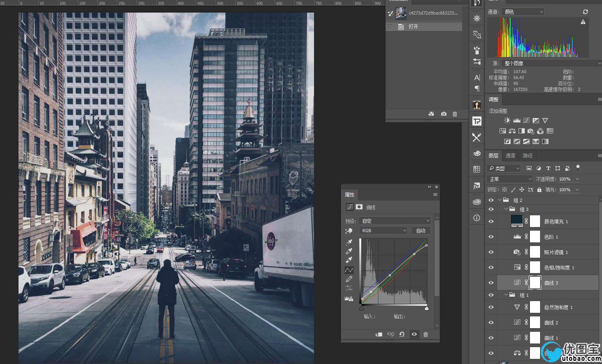Open the 预设 preset dropdown showing 自定
This screenshot has width=602, height=364.
[x=395, y=221]
